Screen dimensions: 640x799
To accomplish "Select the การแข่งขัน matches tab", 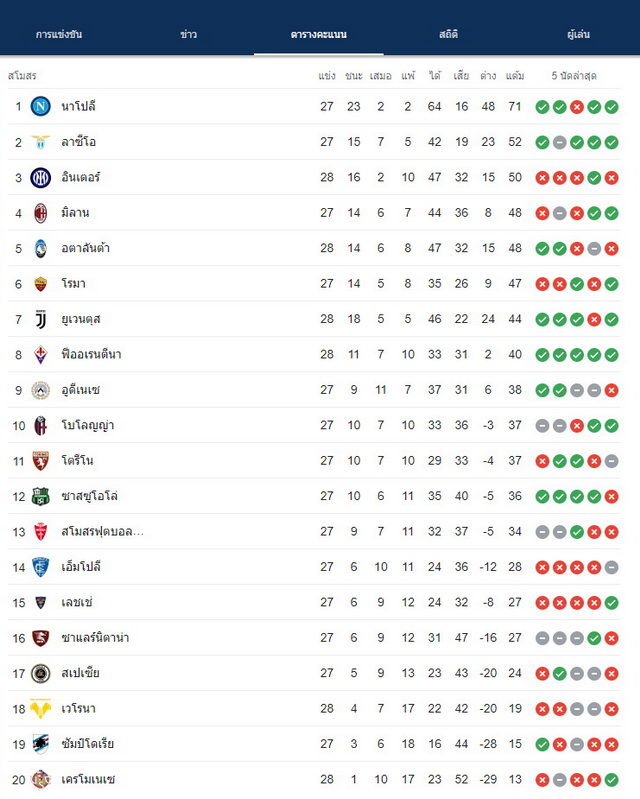I will 59,34.
